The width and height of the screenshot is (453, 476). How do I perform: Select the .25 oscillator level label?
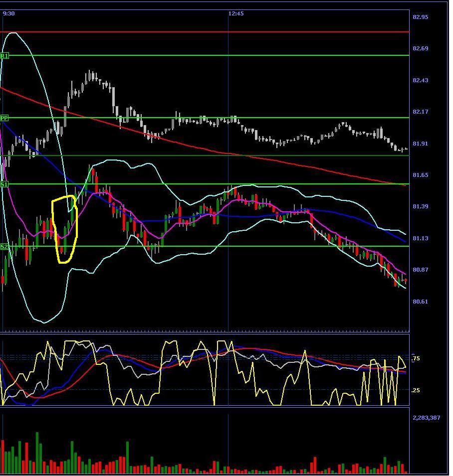click(416, 390)
